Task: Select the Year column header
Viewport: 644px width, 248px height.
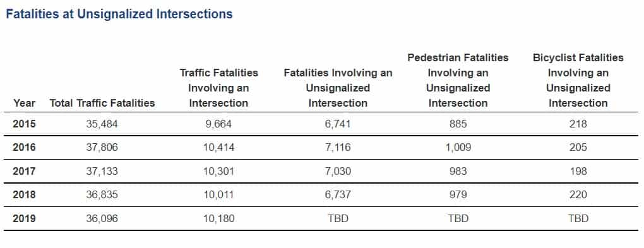Action: pos(24,103)
